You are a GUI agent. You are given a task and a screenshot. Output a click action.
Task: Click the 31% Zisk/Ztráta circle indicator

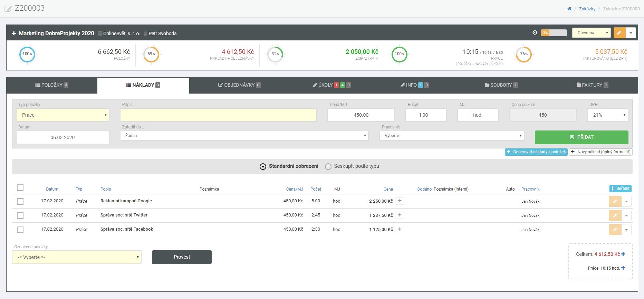pyautogui.click(x=275, y=54)
